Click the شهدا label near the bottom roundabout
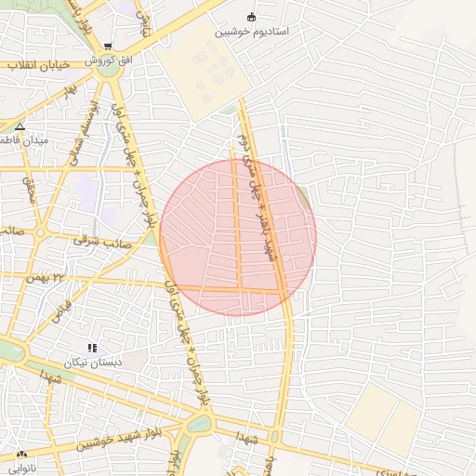This screenshot has height=476, width=476. (247, 439)
